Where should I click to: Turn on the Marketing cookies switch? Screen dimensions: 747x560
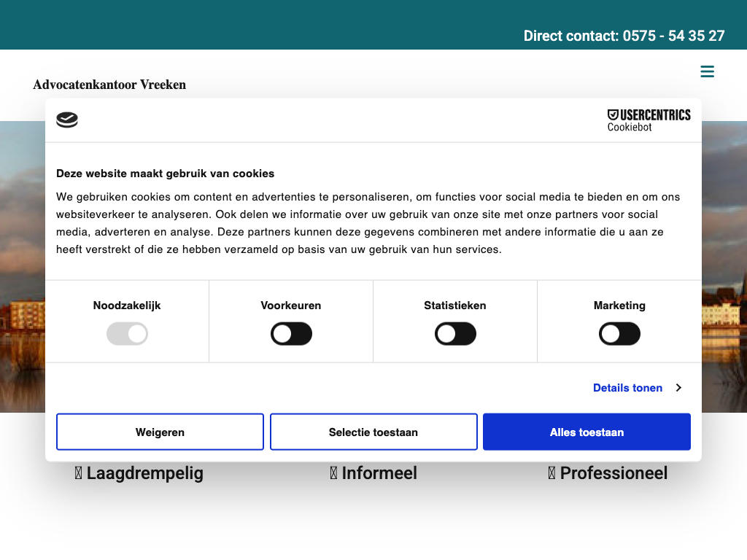click(619, 335)
